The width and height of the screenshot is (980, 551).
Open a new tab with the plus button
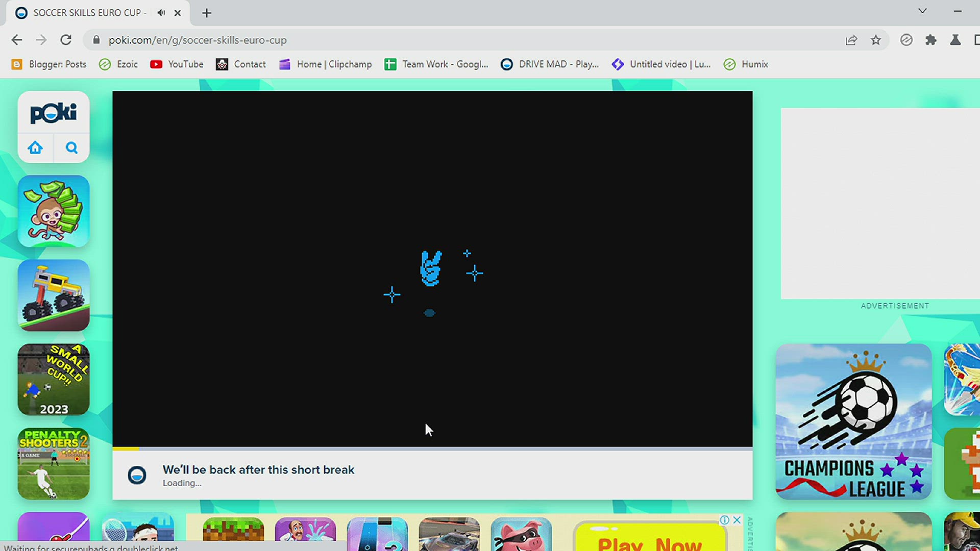(x=207, y=13)
